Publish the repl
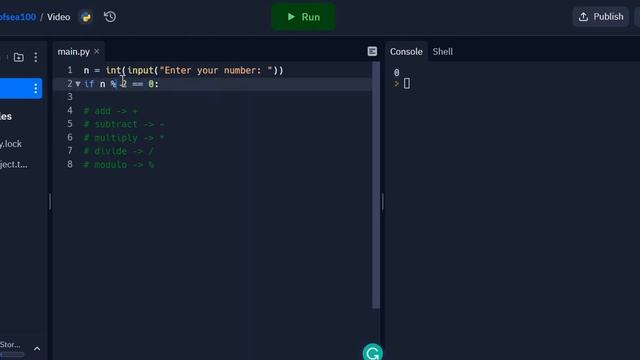Image resolution: width=640 pixels, height=360 pixels. (x=601, y=17)
